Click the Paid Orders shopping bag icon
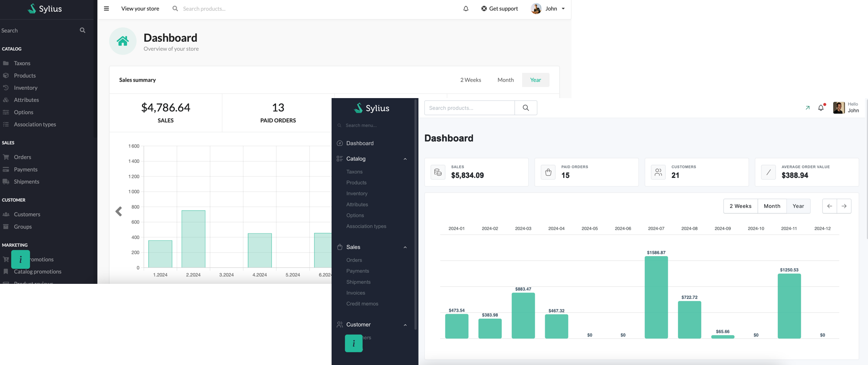Image resolution: width=868 pixels, height=365 pixels. point(548,172)
